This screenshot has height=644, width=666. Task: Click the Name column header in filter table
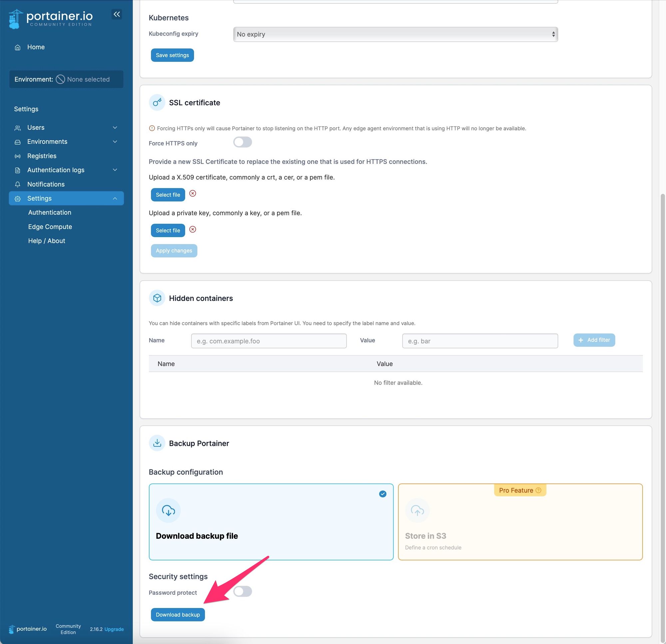(166, 363)
